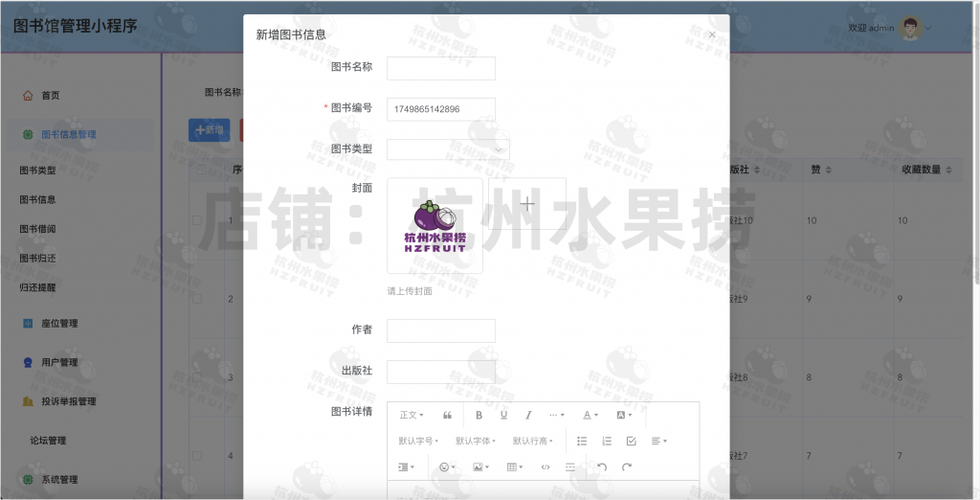The width and height of the screenshot is (980, 500).
Task: Click the 图书编号 input field
Action: tap(440, 109)
